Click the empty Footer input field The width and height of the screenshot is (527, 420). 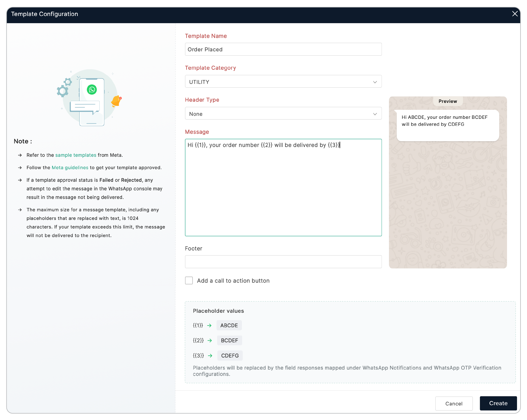pos(283,262)
